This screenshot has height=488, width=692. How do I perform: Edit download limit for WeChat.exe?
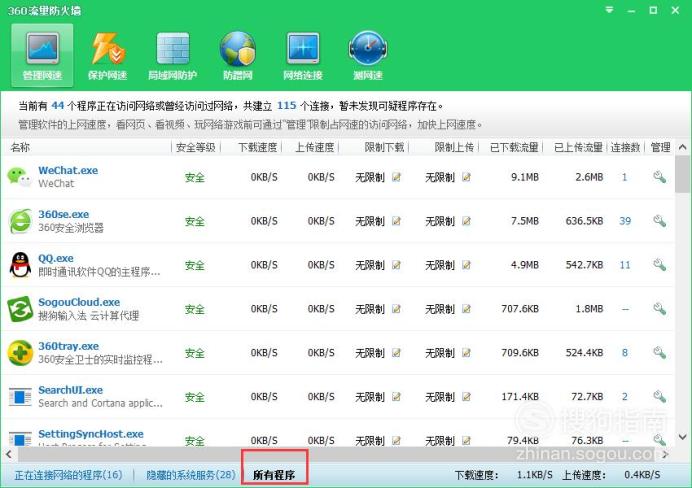pos(396,177)
